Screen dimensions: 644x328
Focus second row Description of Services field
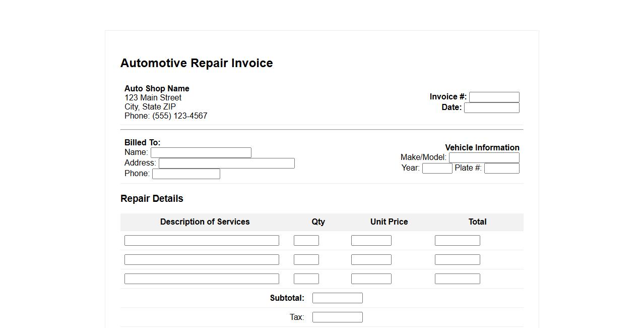click(x=202, y=259)
